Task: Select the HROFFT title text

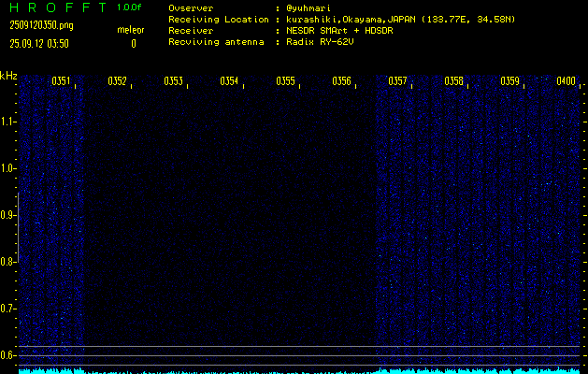Action: [58, 7]
